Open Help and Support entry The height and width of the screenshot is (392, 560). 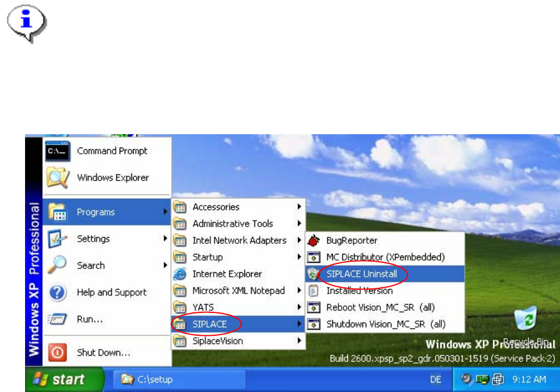coord(106,292)
